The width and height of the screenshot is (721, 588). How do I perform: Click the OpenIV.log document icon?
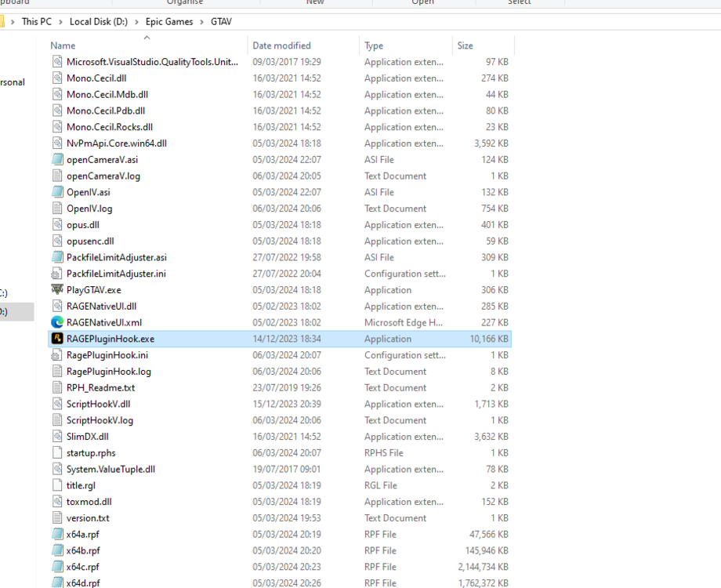pyautogui.click(x=57, y=209)
